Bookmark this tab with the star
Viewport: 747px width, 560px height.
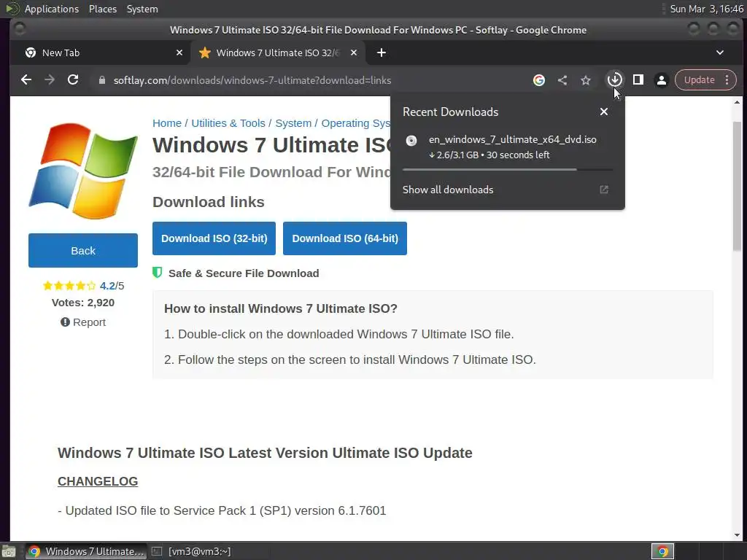click(x=586, y=80)
